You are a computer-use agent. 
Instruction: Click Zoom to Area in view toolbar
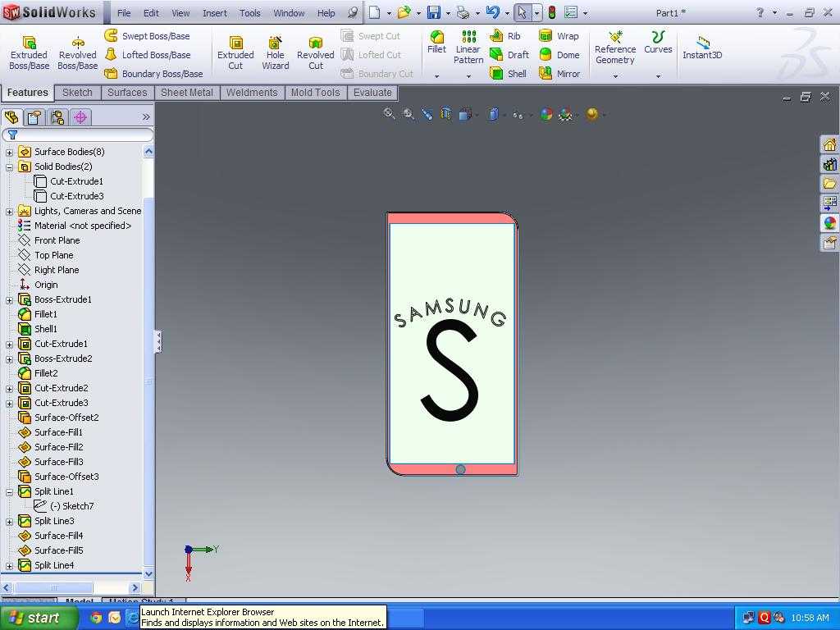coord(409,113)
